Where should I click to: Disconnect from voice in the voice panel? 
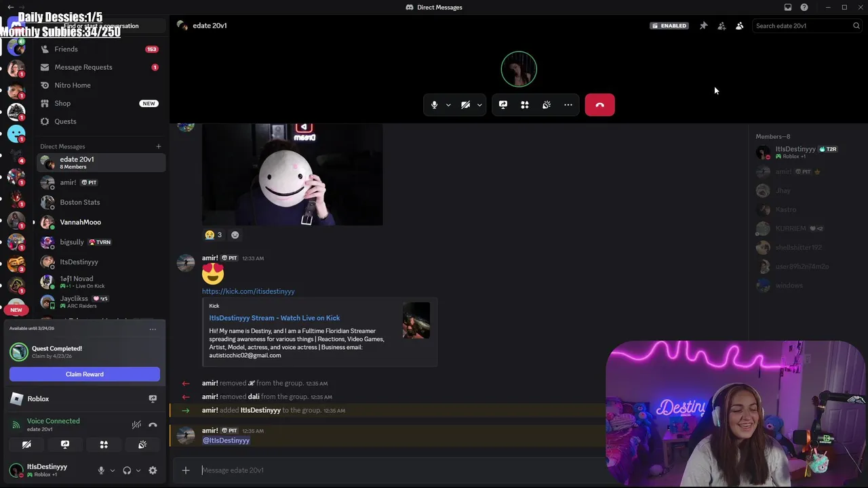pyautogui.click(x=153, y=425)
